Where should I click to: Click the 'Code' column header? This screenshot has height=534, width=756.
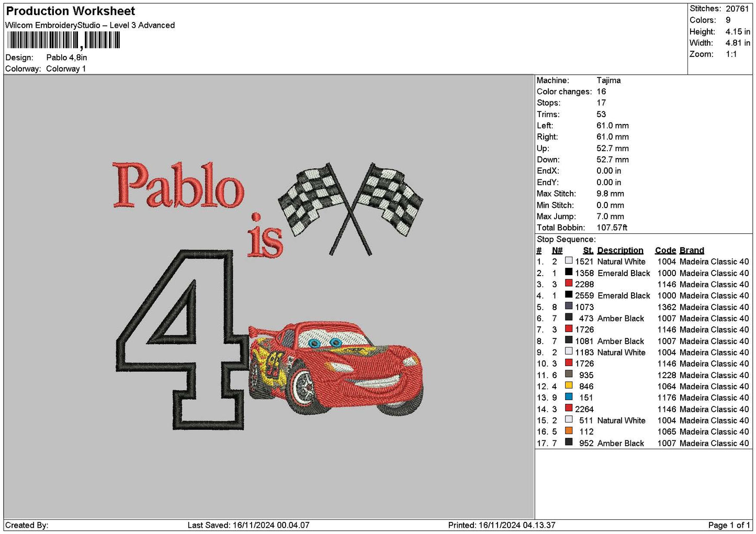pos(665,251)
